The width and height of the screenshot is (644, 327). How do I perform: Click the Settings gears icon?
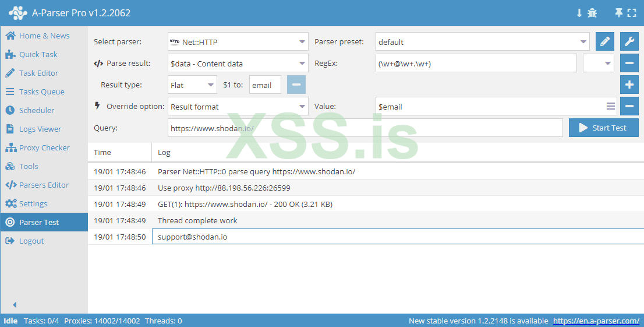pyautogui.click(x=10, y=203)
